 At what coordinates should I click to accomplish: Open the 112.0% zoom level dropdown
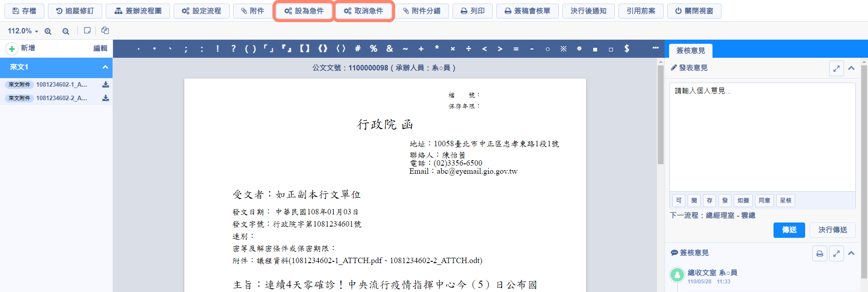click(23, 31)
